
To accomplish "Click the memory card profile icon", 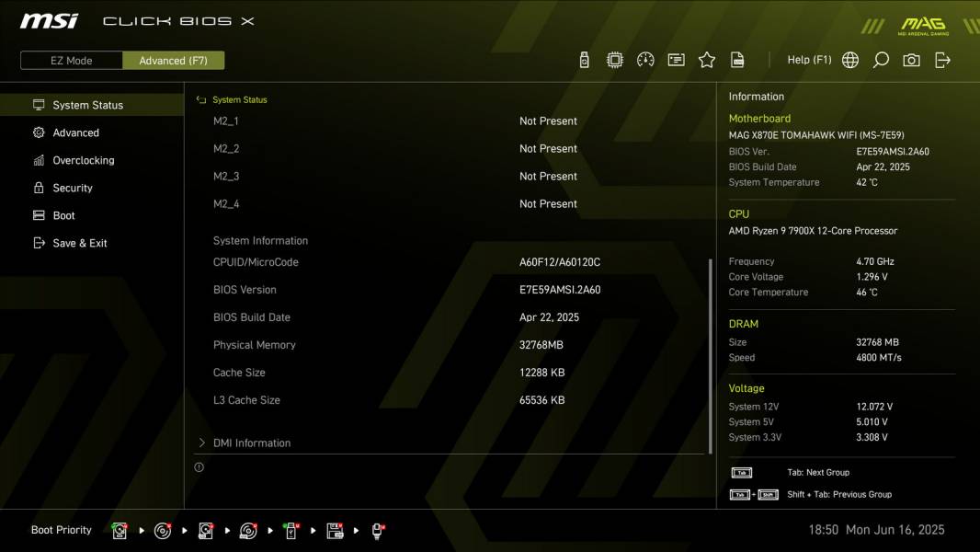I will (x=676, y=60).
